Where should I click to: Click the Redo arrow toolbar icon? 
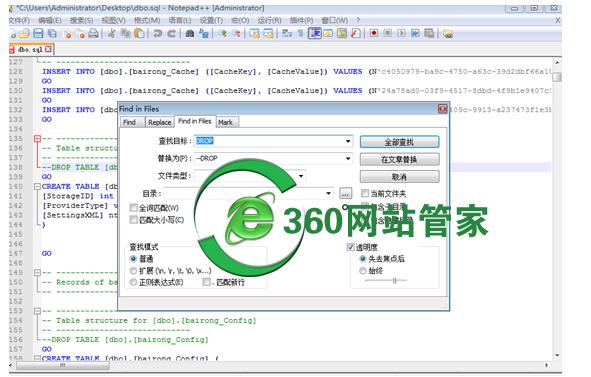click(x=171, y=34)
